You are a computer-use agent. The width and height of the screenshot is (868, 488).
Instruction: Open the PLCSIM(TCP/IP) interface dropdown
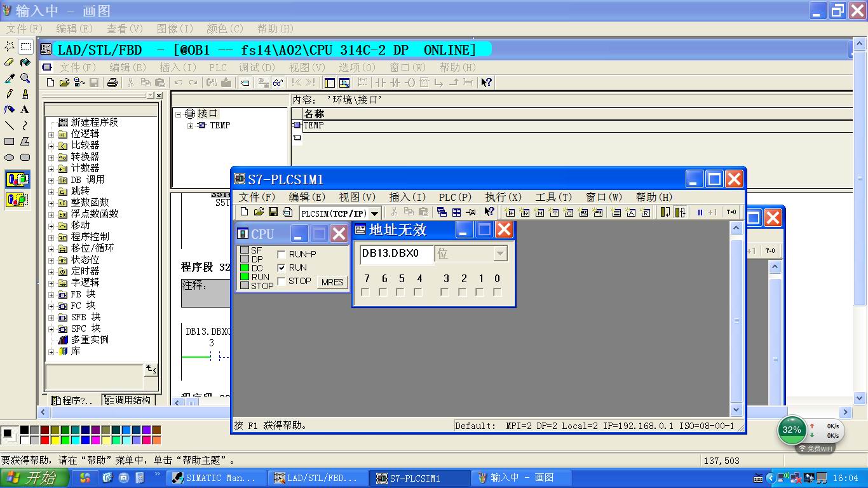(374, 213)
